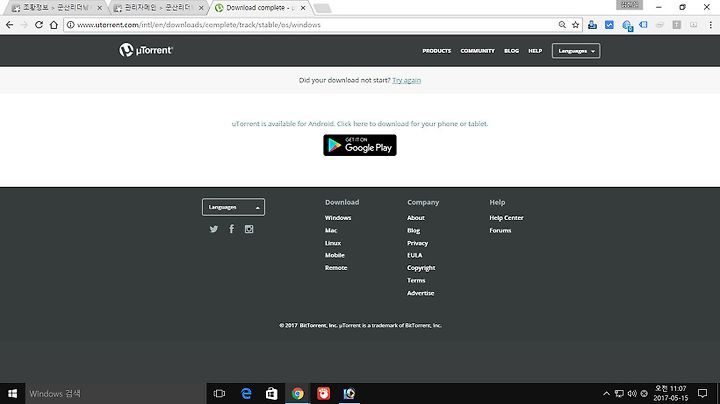Open a new browser tab
This screenshot has height=404, width=720.
[x=322, y=8]
